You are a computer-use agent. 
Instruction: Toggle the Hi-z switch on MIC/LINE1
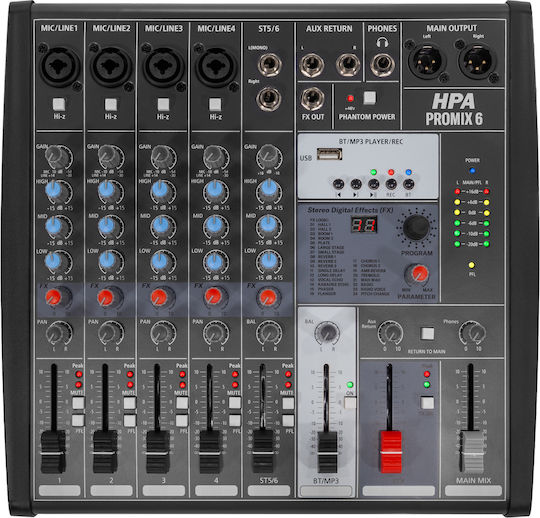pyautogui.click(x=59, y=104)
